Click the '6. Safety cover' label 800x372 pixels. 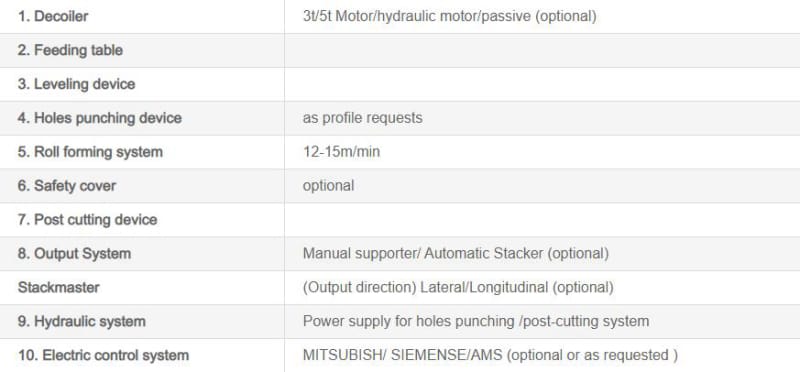tap(67, 186)
